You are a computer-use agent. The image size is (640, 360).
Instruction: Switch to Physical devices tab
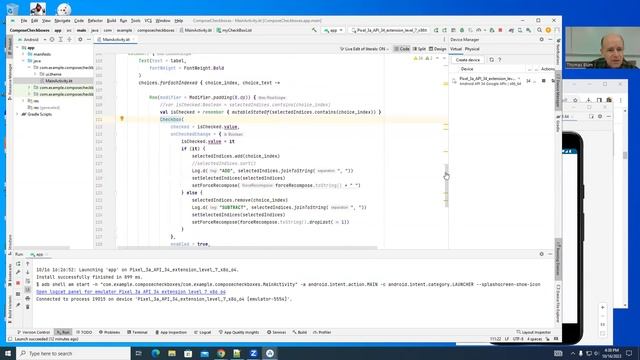[472, 49]
